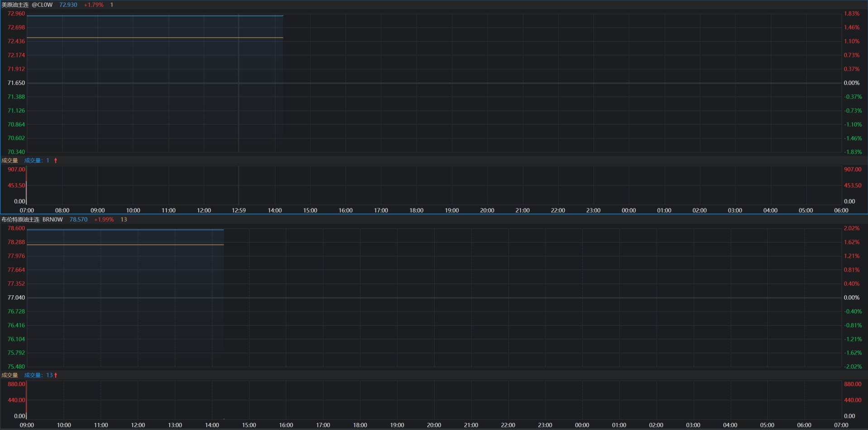The width and height of the screenshot is (868, 430).
Task: Click the 70.864 price axis label
Action: click(x=16, y=124)
